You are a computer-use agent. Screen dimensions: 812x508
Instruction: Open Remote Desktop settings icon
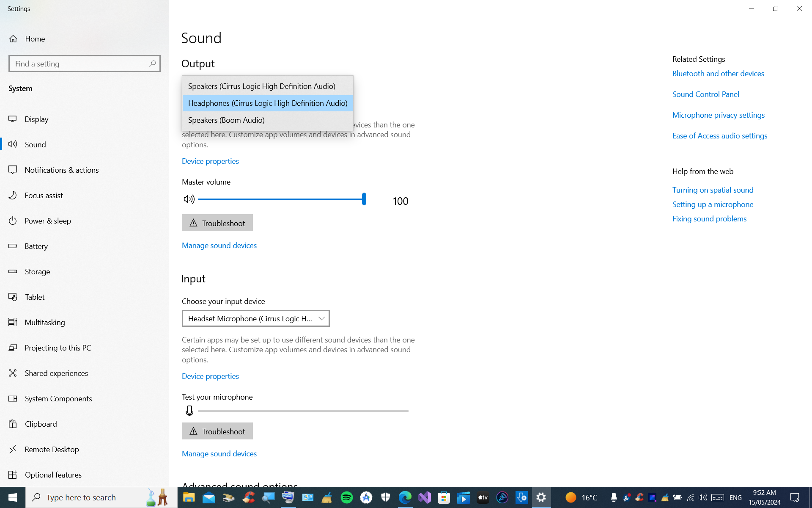[13, 449]
